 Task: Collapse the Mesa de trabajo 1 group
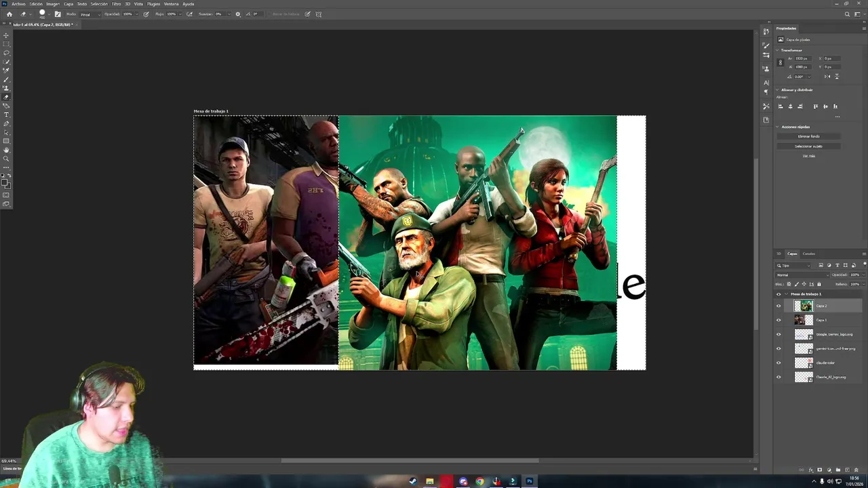787,294
